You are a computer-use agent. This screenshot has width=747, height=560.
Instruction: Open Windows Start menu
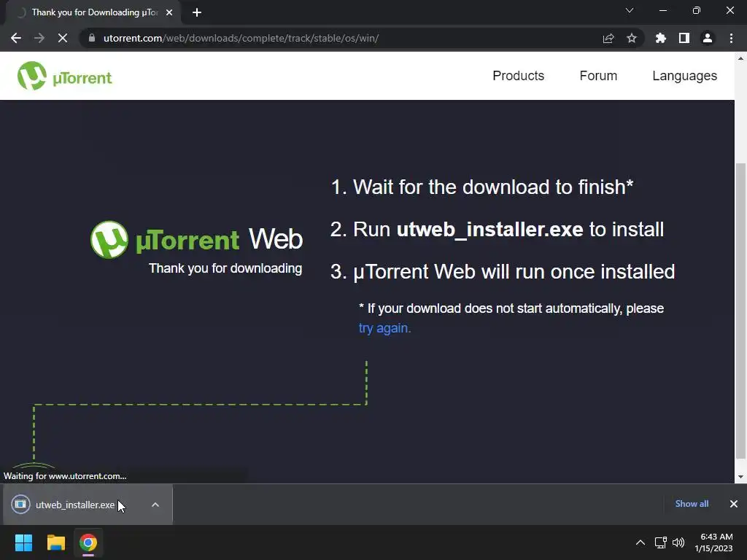point(23,542)
